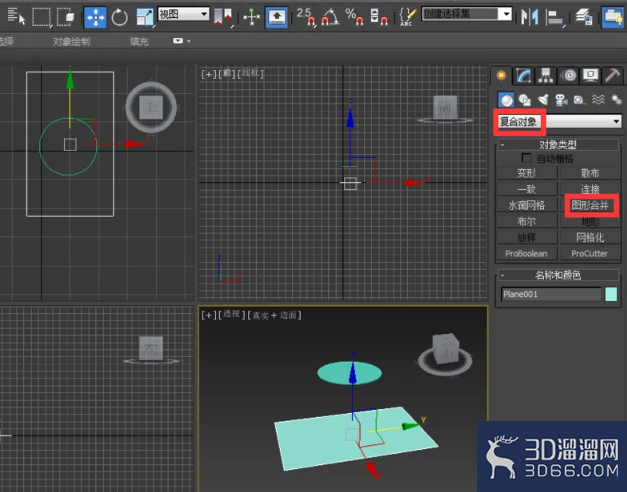This screenshot has width=627, height=492.
Task: Toggle Keyboard Shortcut Override button
Action: point(277,17)
